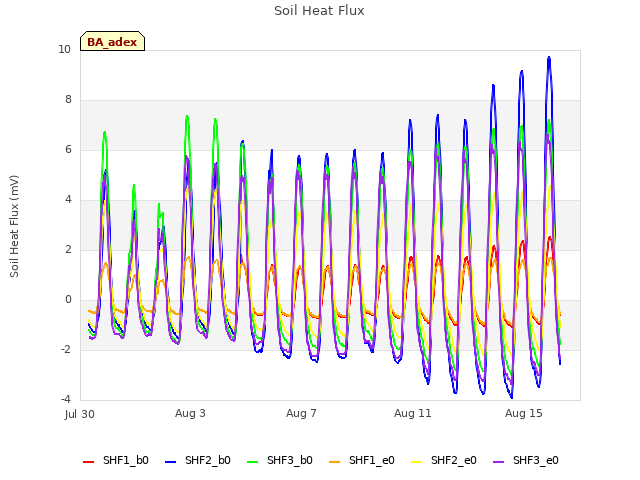The height and width of the screenshot is (480, 640).
Task: Click the y-axis value 2
Action: tap(68, 250)
